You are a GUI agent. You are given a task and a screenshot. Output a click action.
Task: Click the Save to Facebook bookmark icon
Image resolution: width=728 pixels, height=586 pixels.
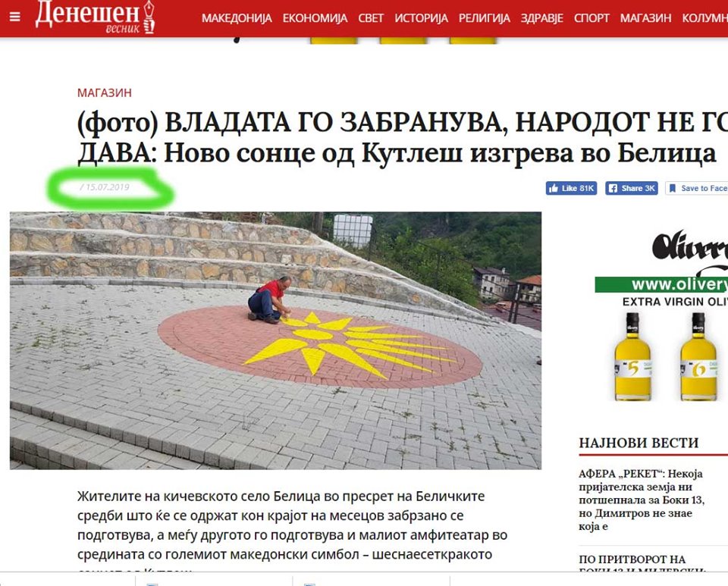pos(672,188)
